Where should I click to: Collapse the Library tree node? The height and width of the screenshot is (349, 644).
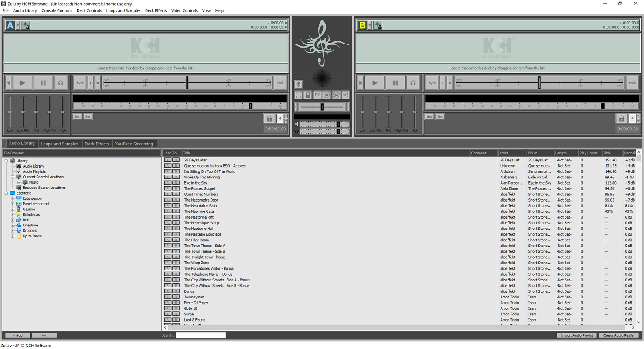pos(7,161)
